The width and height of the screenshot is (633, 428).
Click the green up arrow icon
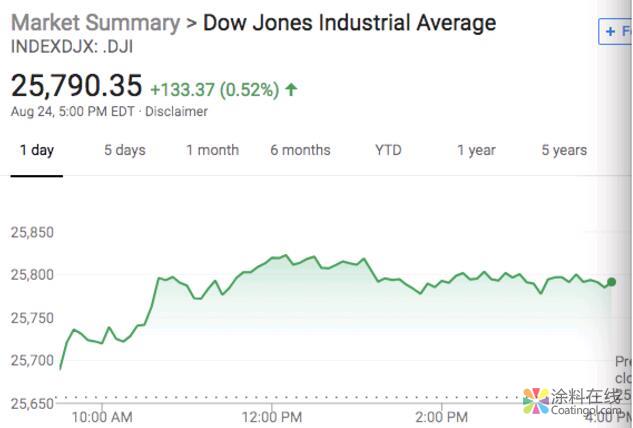pyautogui.click(x=291, y=90)
